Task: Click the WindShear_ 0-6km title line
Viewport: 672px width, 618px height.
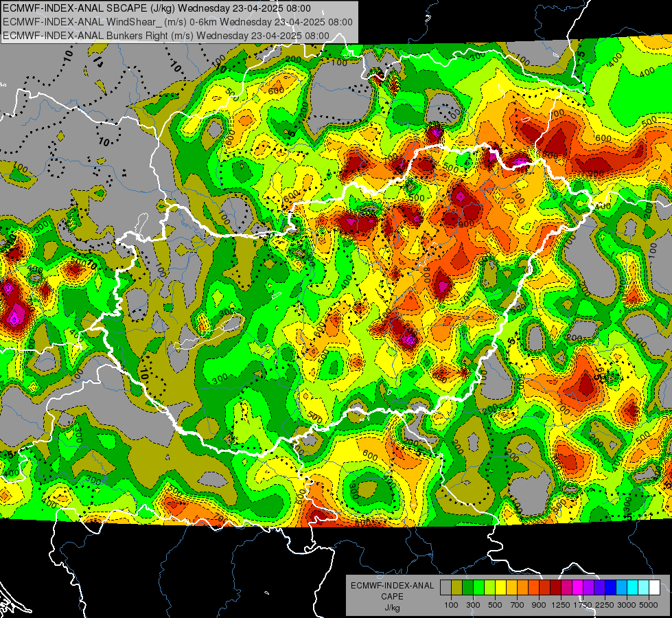Action: [x=177, y=22]
